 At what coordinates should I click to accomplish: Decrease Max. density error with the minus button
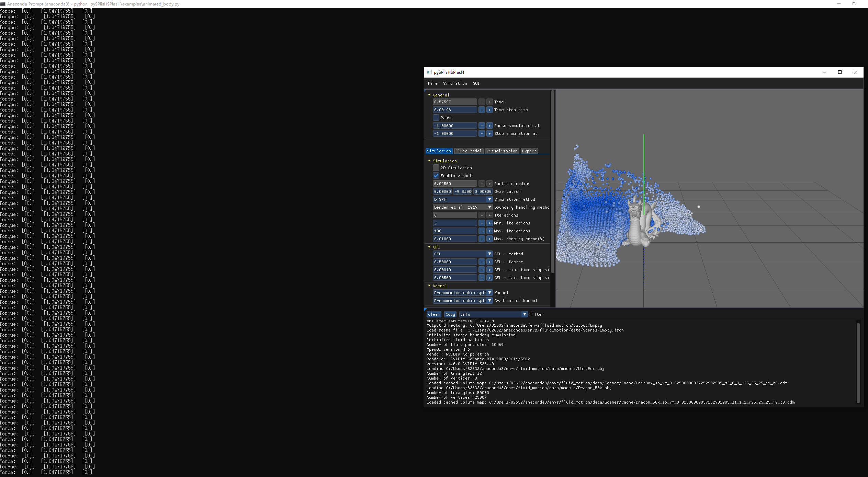point(482,238)
